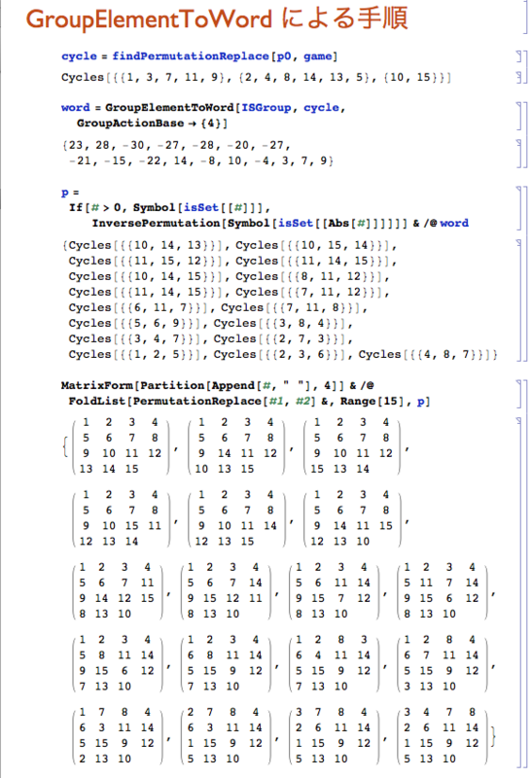The height and width of the screenshot is (778, 532).
Task: Click matrix with top row "2 7 8 4"
Action: pos(226,735)
